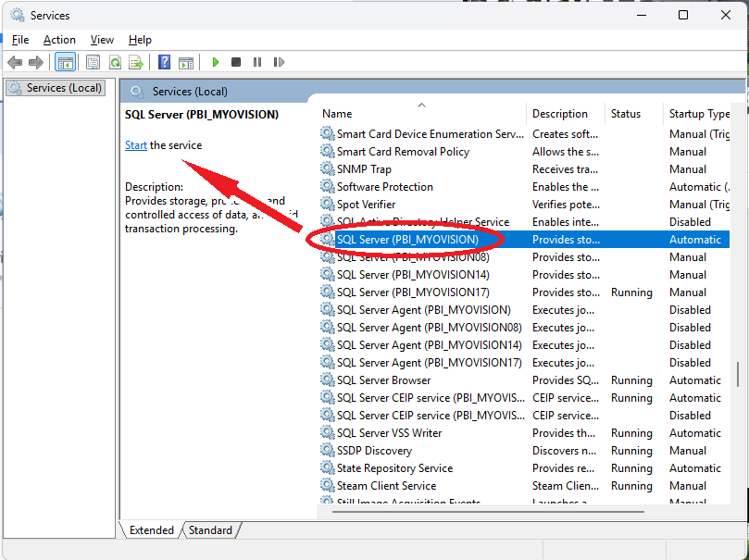
Task: Select the SQL Server (PBI_MYOVISION) row
Action: (523, 240)
